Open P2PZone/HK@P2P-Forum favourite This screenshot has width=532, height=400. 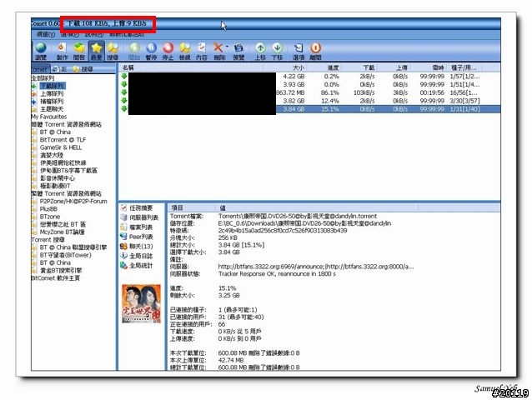coord(73,202)
